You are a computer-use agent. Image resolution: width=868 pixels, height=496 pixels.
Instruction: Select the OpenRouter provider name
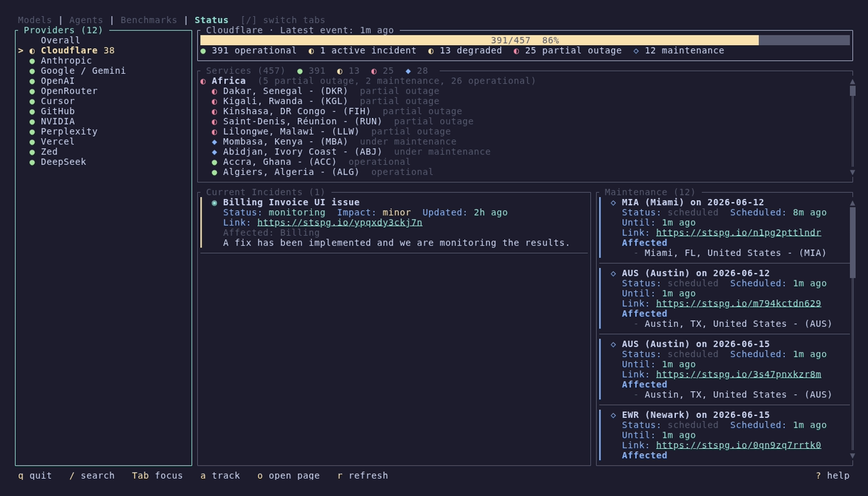(x=69, y=91)
